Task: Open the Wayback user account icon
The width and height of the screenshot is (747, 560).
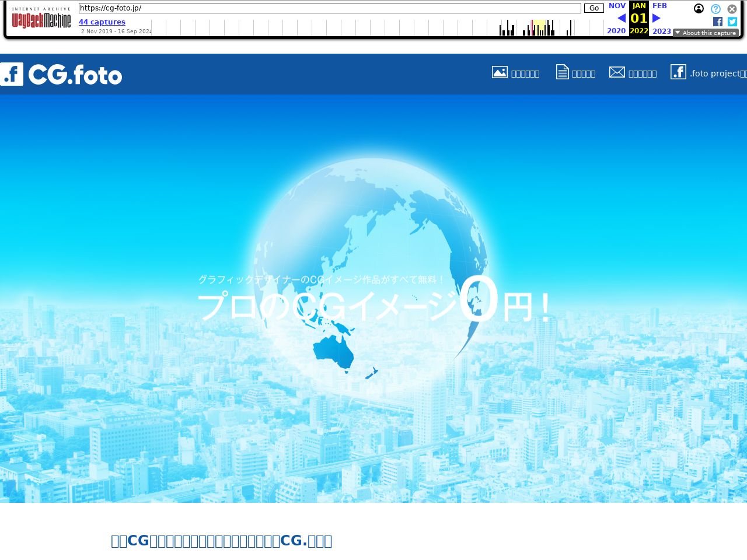Action: (699, 9)
